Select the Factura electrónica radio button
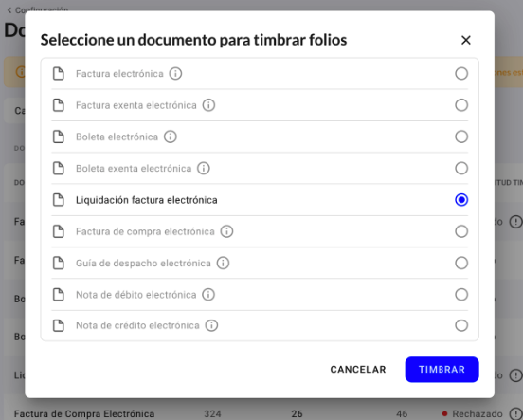523x420 pixels. (x=461, y=73)
